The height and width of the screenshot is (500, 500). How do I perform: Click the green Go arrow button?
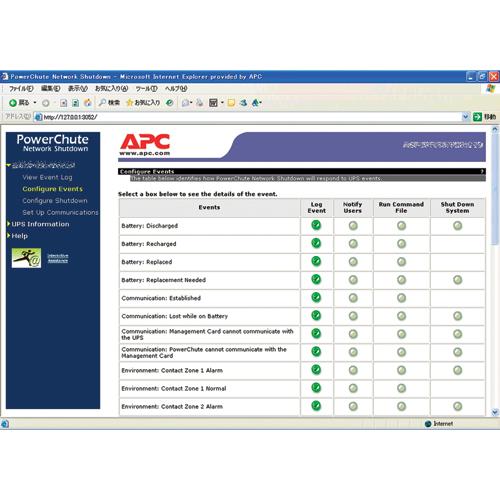[x=477, y=117]
